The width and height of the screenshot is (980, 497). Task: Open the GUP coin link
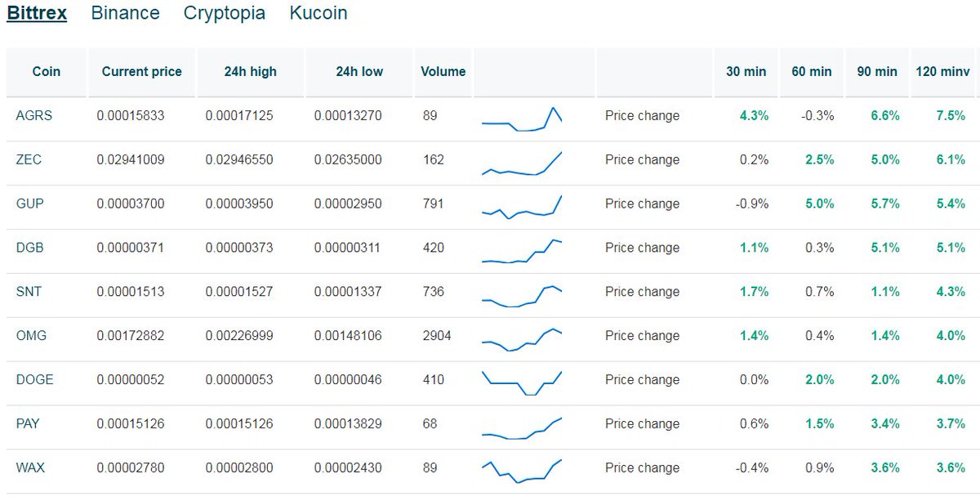29,204
